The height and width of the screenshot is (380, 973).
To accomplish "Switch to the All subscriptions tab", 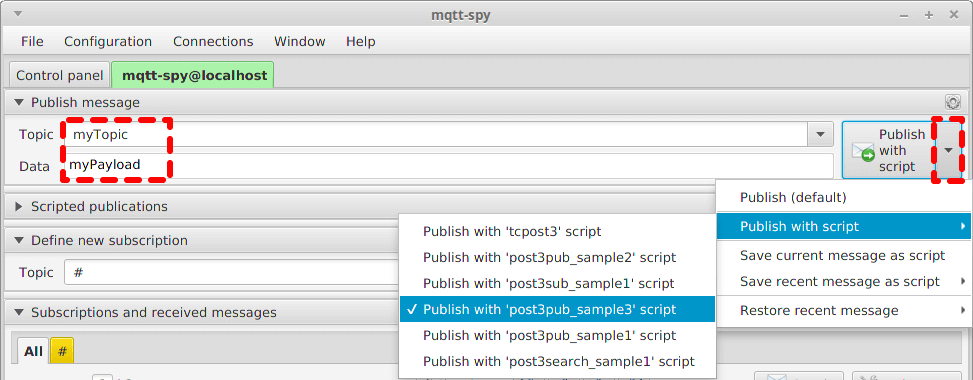I will pos(33,351).
